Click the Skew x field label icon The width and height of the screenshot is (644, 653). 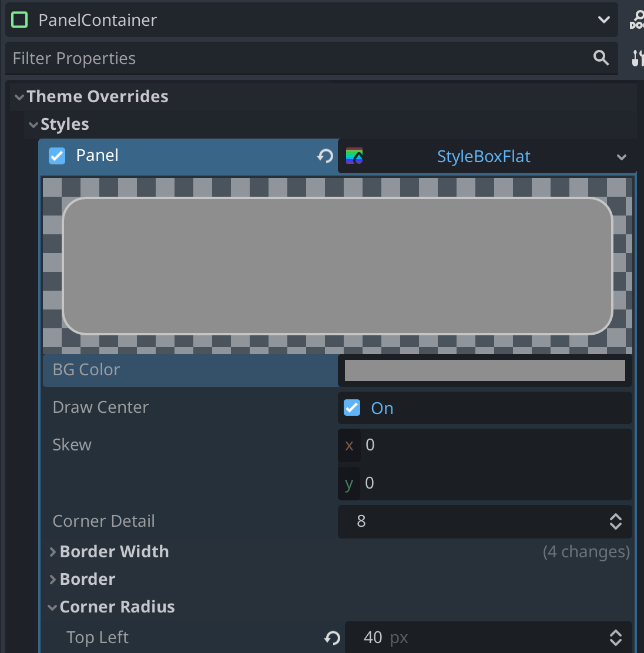click(x=349, y=446)
